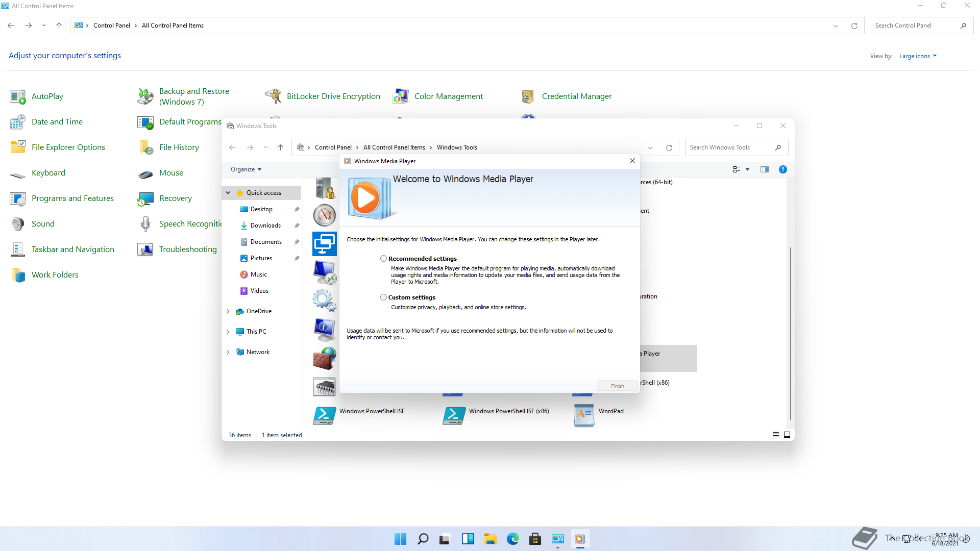Open taskbar Search
The height and width of the screenshot is (551, 980).
[423, 539]
